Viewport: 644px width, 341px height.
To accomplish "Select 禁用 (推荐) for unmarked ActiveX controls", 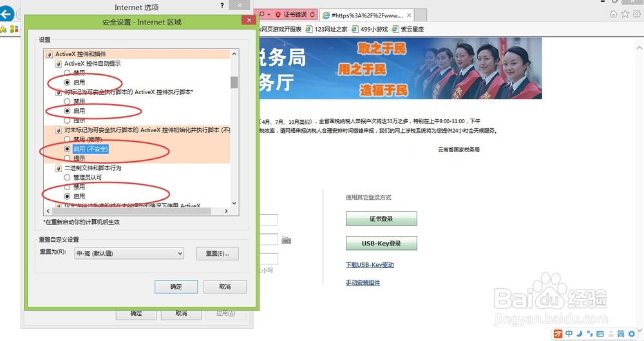I will (x=67, y=139).
